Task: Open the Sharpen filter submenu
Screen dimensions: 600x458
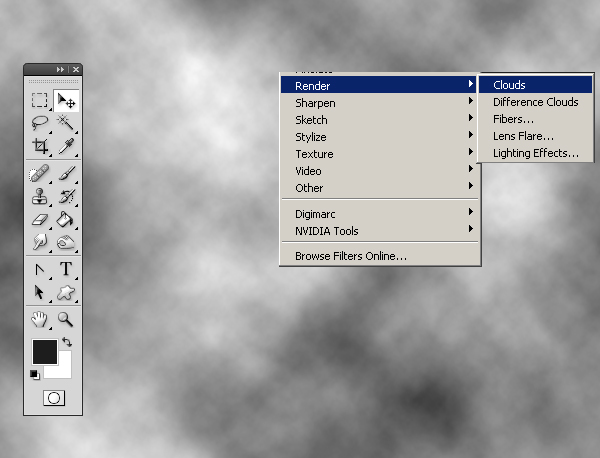Action: point(378,103)
